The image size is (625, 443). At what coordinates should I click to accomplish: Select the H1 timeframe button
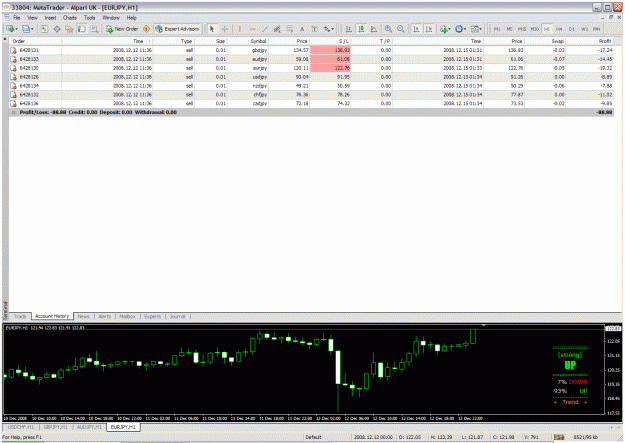pos(547,29)
